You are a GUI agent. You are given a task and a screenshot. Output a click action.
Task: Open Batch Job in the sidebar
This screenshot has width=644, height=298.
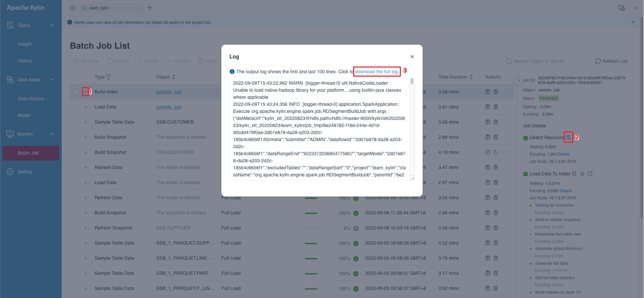click(x=28, y=153)
